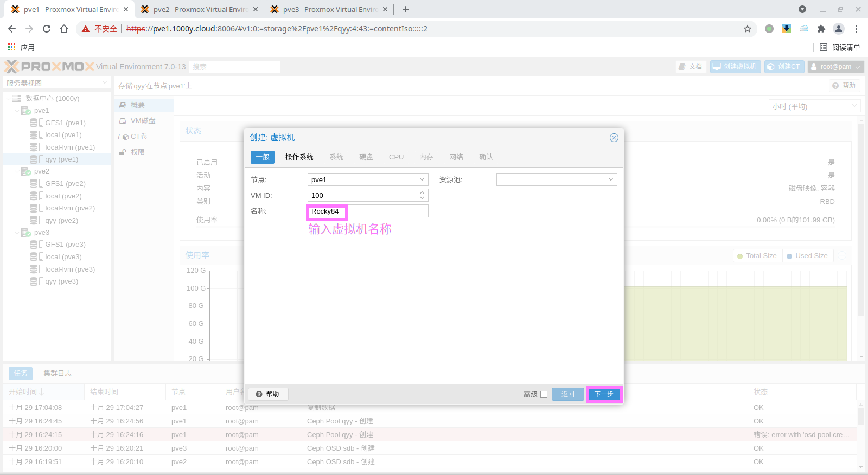Screen dimensions: 868x475
Task: Click the help icon button in dialog footer
Action: [x=268, y=394]
